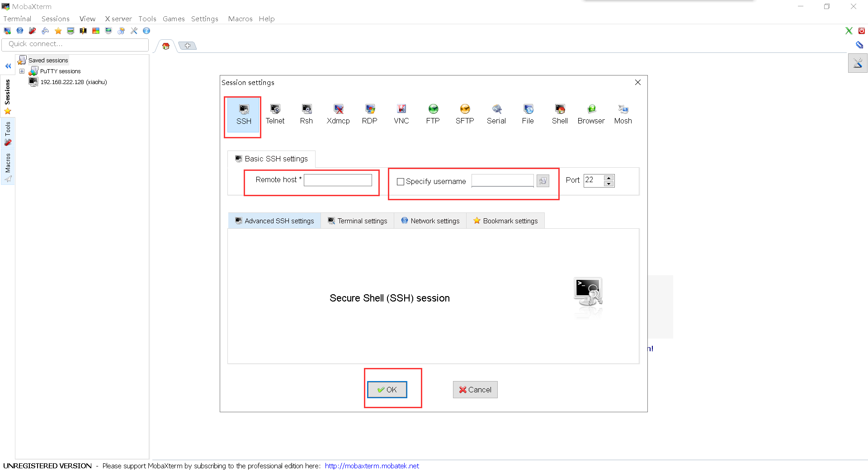Close the Session settings dialog

tap(638, 82)
